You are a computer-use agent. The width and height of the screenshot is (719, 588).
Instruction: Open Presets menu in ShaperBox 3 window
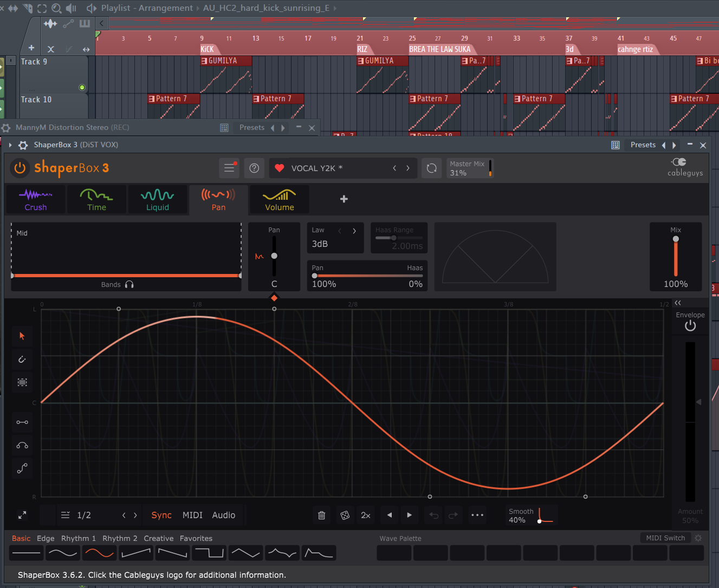point(643,145)
